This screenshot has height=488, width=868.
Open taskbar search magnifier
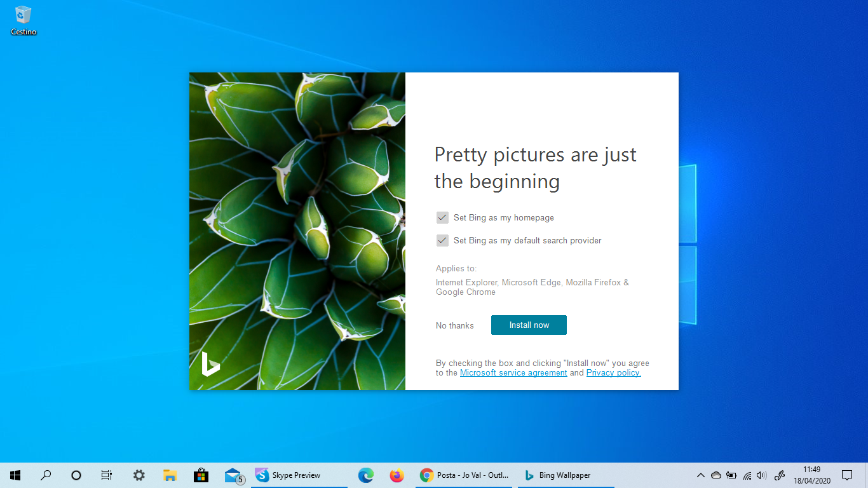(46, 475)
